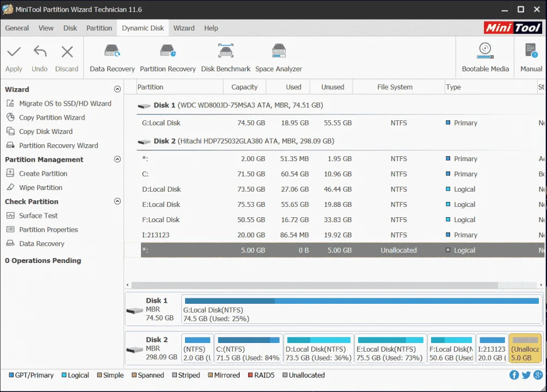Click the Disk 2 drive icon in list

click(144, 142)
